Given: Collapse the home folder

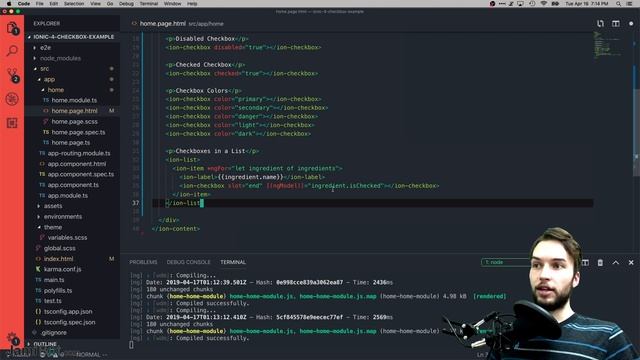Looking at the screenshot, I should click(x=56, y=90).
